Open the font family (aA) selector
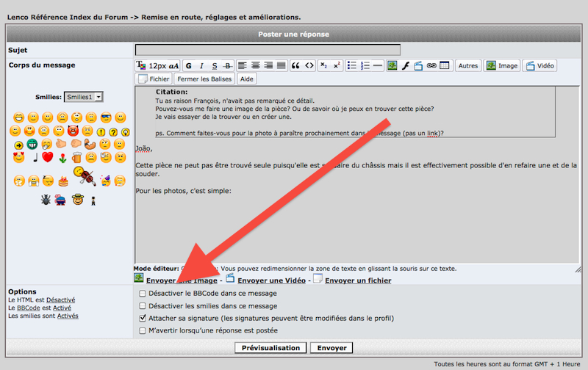588x370 pixels. pyautogui.click(x=173, y=66)
